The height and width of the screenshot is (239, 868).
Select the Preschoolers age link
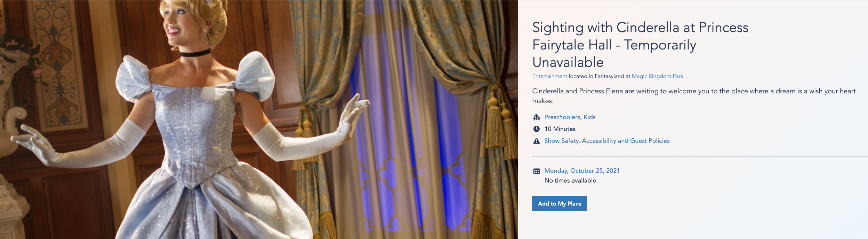(x=562, y=117)
